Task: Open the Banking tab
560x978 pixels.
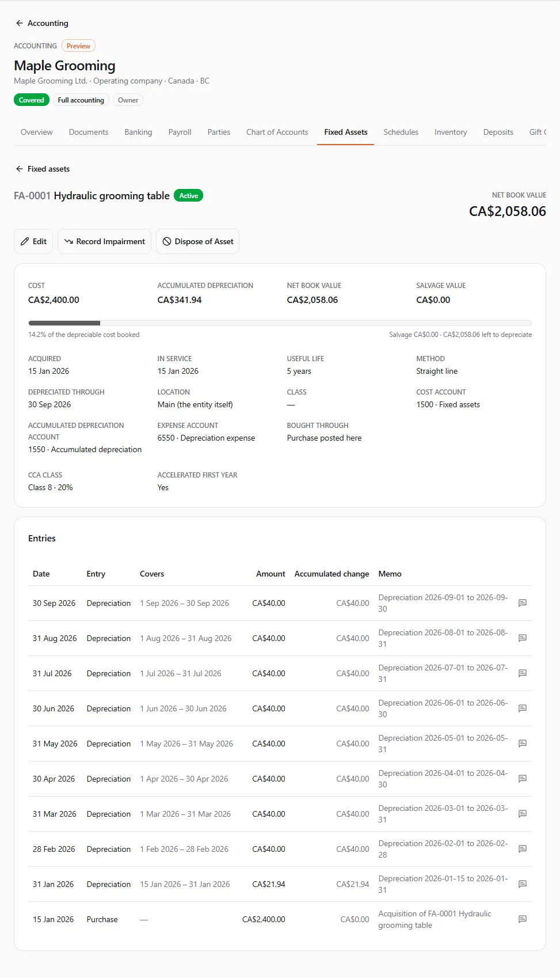Action: (139, 132)
